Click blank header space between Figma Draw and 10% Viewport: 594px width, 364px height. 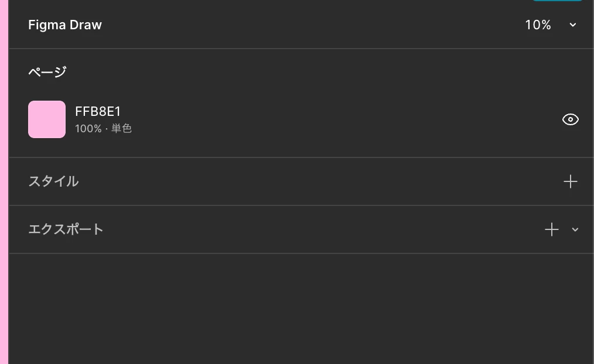pos(313,25)
